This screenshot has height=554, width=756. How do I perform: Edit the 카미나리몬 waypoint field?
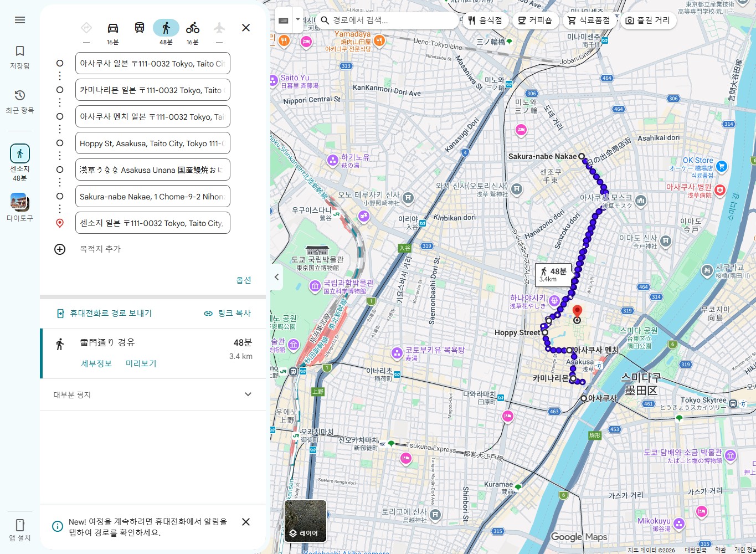coord(153,90)
